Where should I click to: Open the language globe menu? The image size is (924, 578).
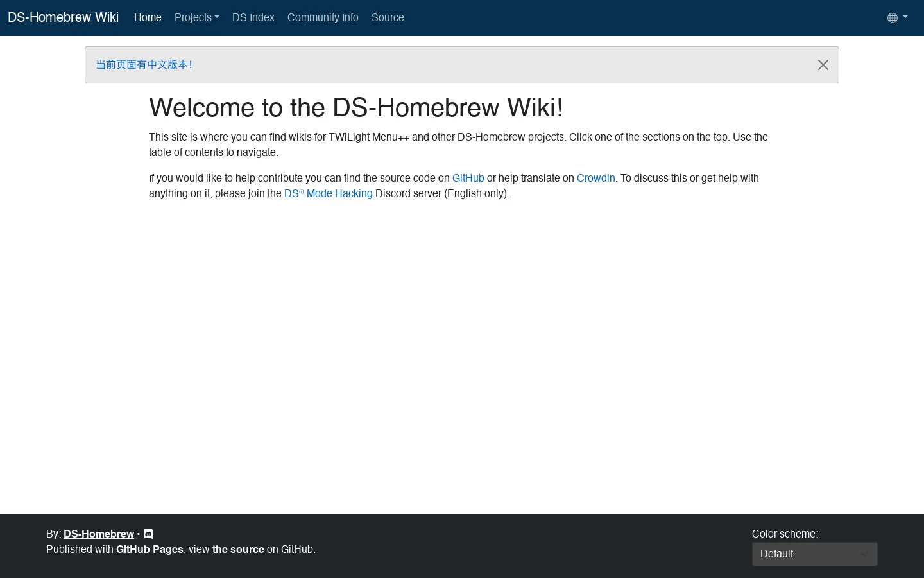897,18
